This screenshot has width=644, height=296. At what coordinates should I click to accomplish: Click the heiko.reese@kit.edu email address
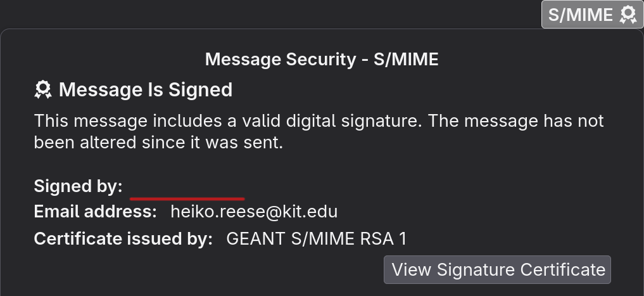tap(254, 212)
